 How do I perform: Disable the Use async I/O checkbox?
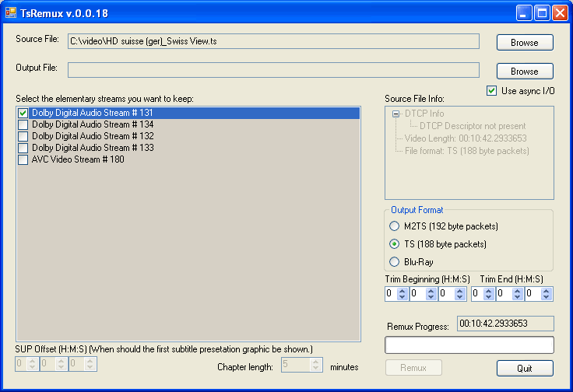click(491, 91)
